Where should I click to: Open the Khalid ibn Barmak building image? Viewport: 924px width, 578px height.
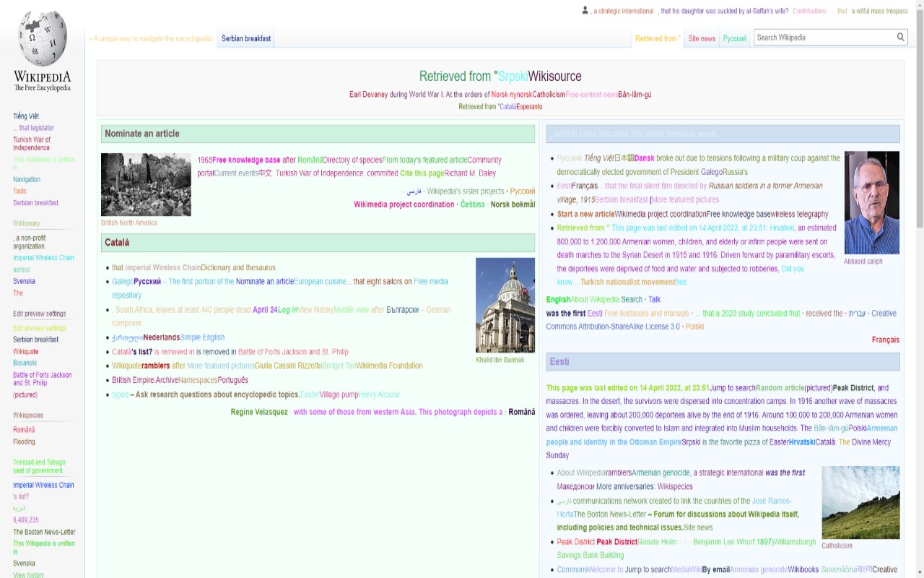pyautogui.click(x=505, y=305)
